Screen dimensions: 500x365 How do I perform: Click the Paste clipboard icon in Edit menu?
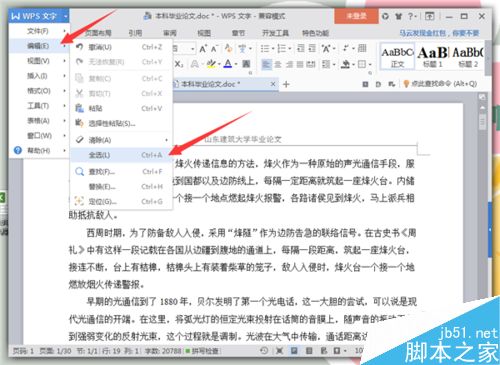click(79, 108)
